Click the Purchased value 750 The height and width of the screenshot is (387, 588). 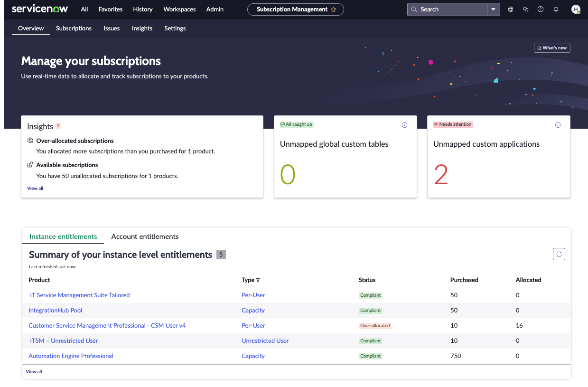pyautogui.click(x=456, y=356)
